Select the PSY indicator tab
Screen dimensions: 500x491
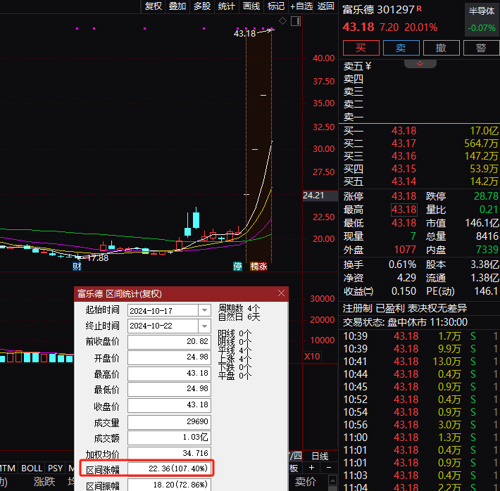click(x=55, y=468)
